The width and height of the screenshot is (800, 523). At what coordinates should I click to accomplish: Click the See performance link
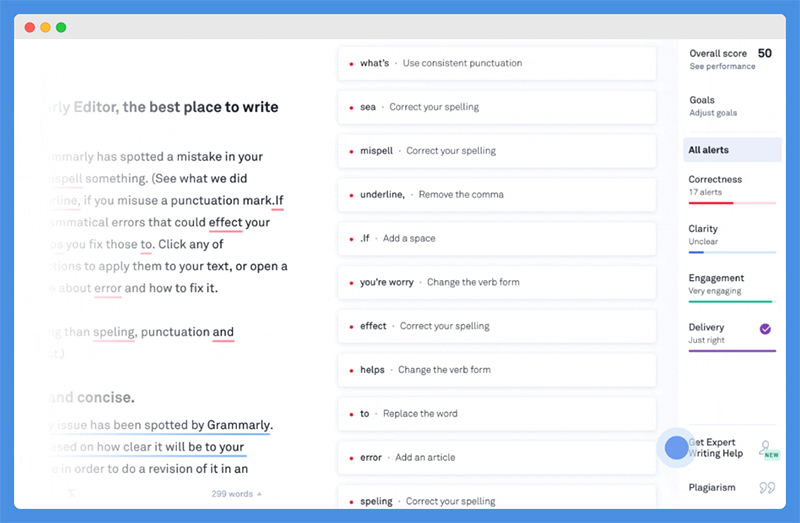(722, 66)
